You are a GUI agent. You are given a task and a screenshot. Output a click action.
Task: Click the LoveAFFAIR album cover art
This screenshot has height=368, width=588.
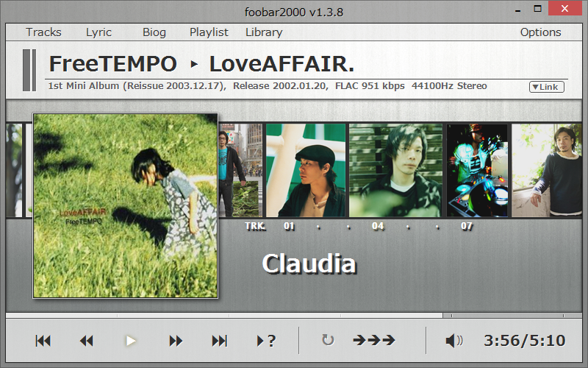[x=125, y=206]
